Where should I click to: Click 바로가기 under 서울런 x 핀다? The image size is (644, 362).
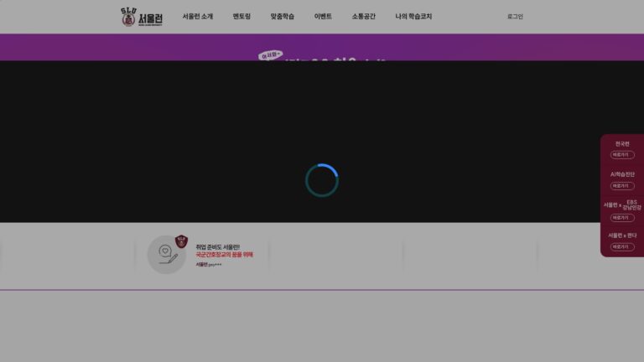622,246
